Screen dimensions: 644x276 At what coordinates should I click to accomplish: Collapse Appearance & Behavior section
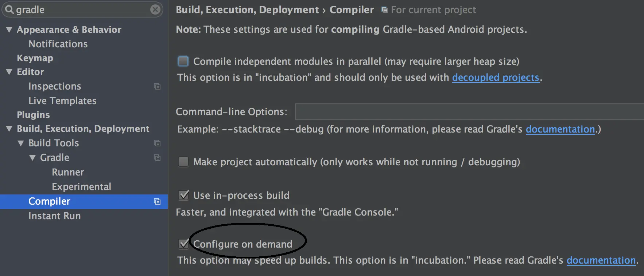9,29
